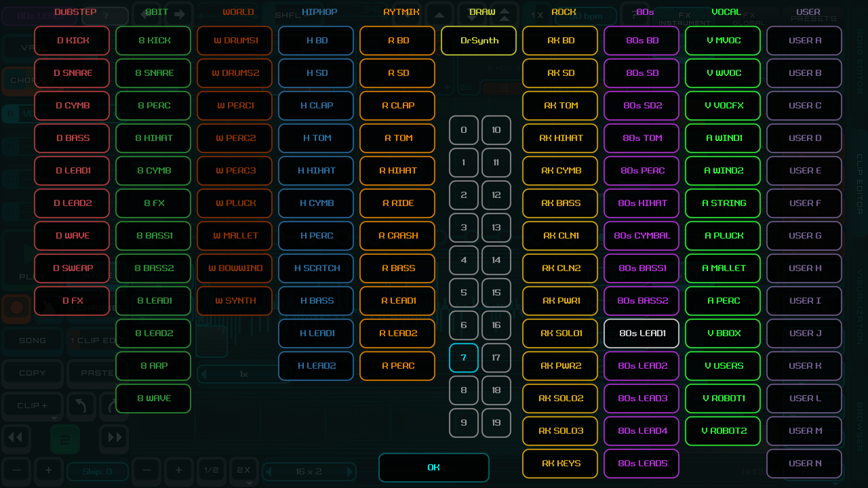The image size is (868, 488).
Task: Select the highlighted 80s LEAD1 preset
Action: [x=642, y=333]
